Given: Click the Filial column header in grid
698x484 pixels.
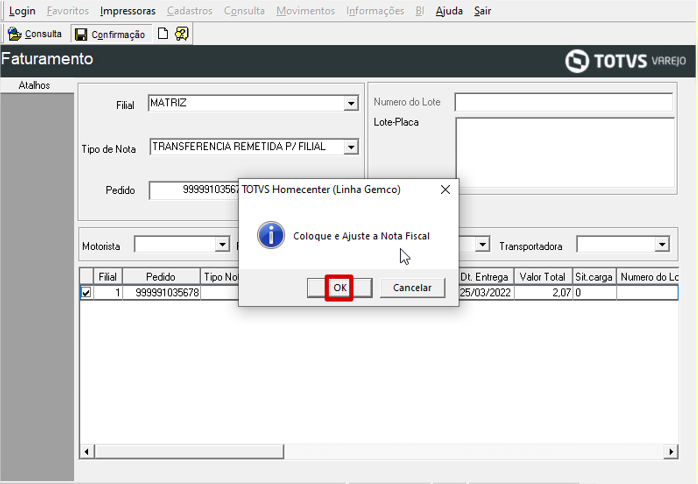Looking at the screenshot, I should coord(108,277).
